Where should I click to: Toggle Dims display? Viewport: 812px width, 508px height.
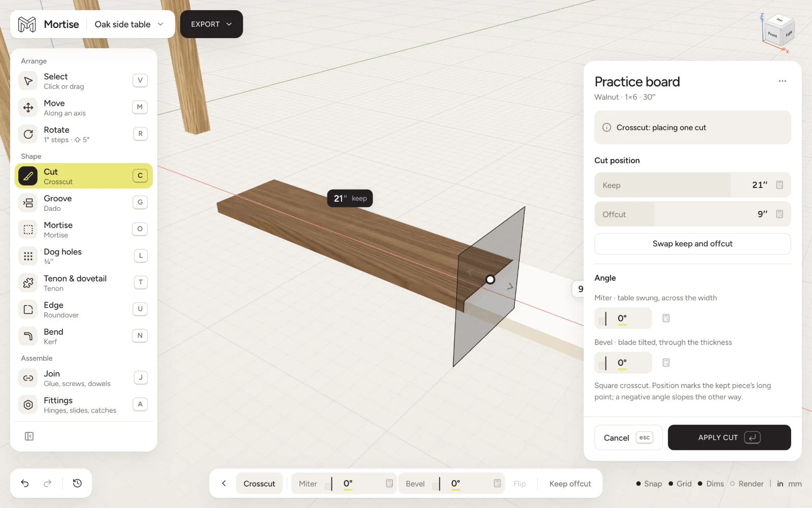(x=710, y=484)
